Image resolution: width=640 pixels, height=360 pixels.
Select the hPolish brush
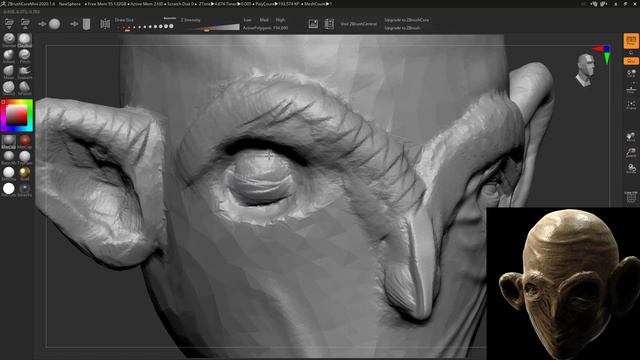coord(24,87)
